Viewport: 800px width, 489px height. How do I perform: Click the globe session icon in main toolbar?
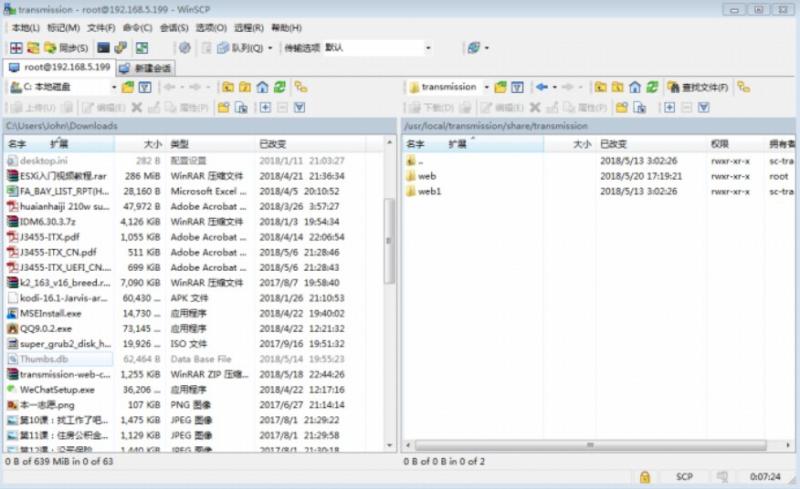pyautogui.click(x=474, y=48)
